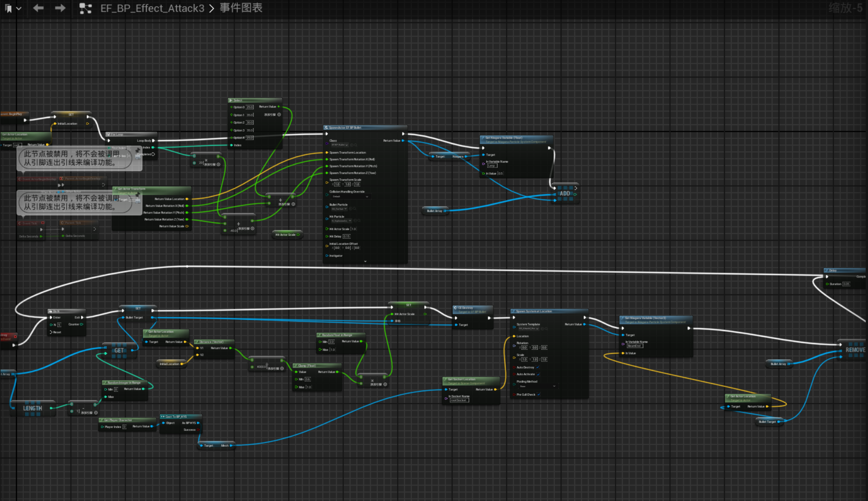This screenshot has width=868, height=501.
Task: Click the blueprint graph icon in the breadcrumb
Action: pos(86,8)
